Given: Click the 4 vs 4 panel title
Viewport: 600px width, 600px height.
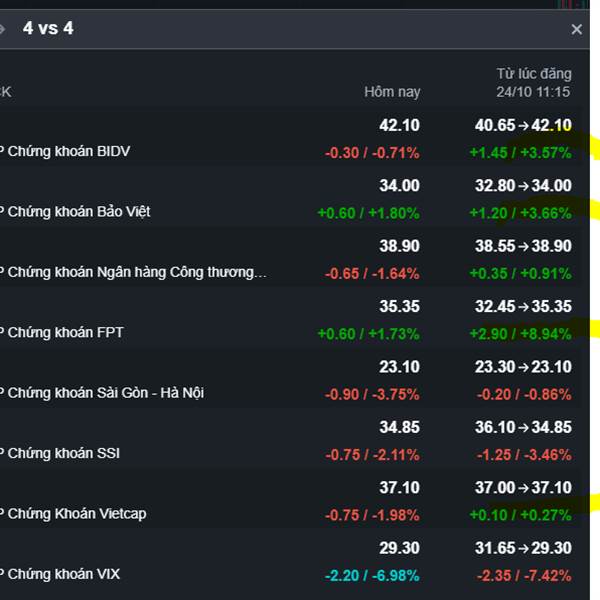Looking at the screenshot, I should click(48, 28).
